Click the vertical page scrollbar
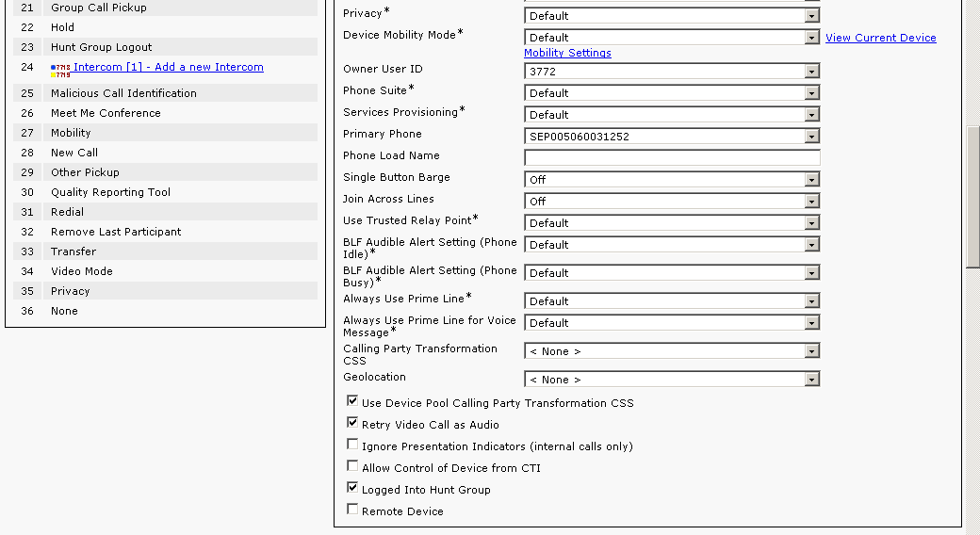 pyautogui.click(x=972, y=198)
